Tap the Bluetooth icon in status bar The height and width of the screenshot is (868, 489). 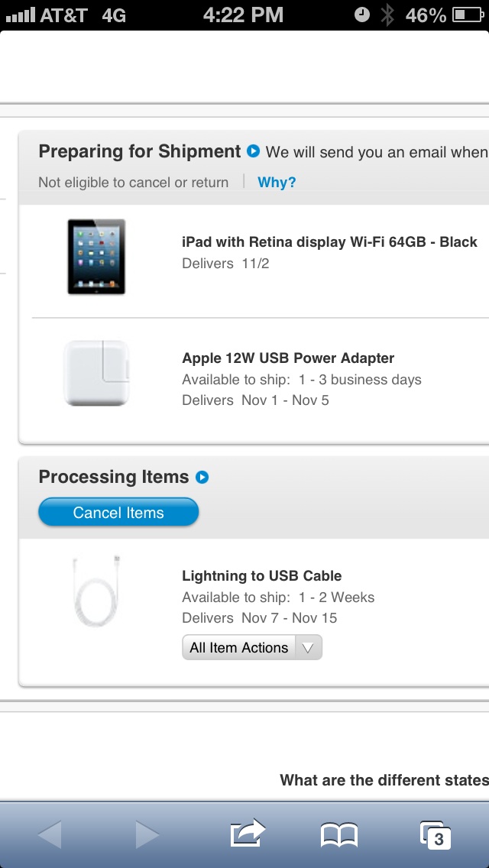[x=387, y=15]
